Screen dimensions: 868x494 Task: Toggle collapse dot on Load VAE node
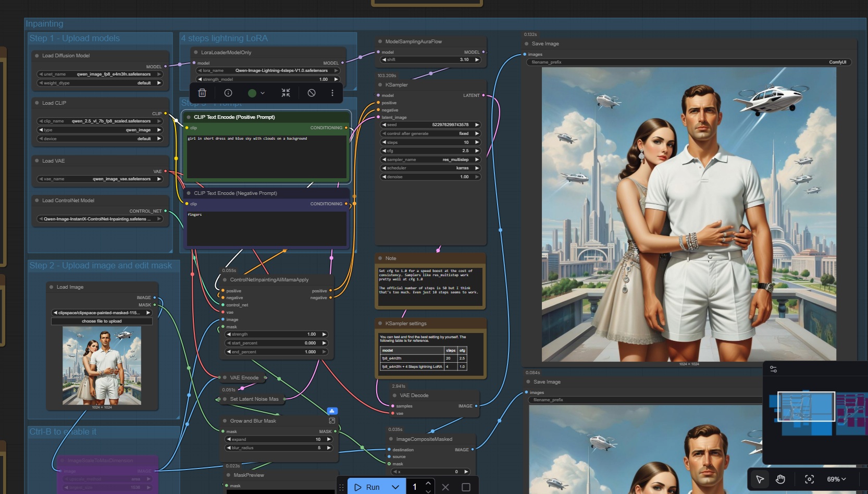coord(37,161)
